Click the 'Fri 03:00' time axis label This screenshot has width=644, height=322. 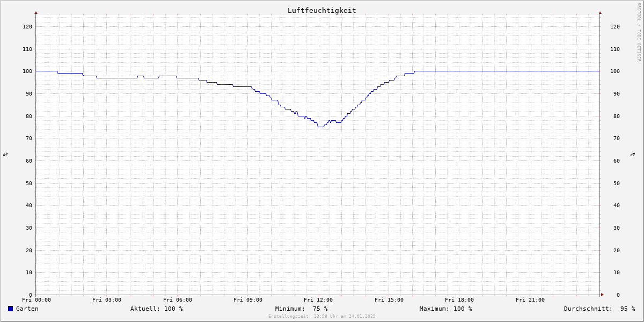[x=107, y=300]
